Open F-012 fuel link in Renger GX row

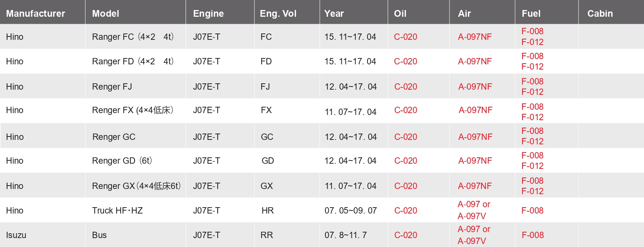click(532, 191)
